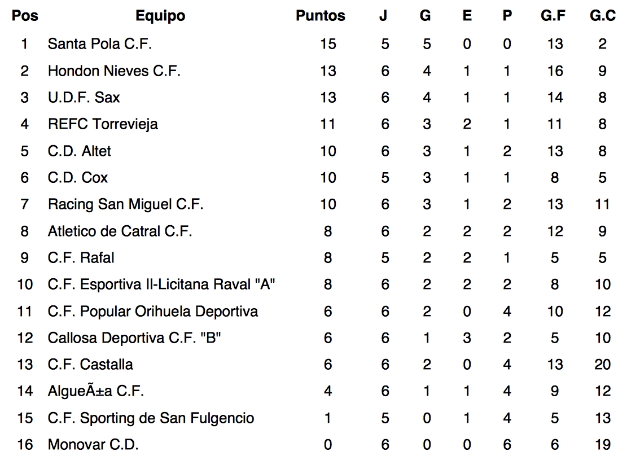Open REFC Torrevieja team row
This screenshot has width=640, height=460.
click(x=103, y=124)
